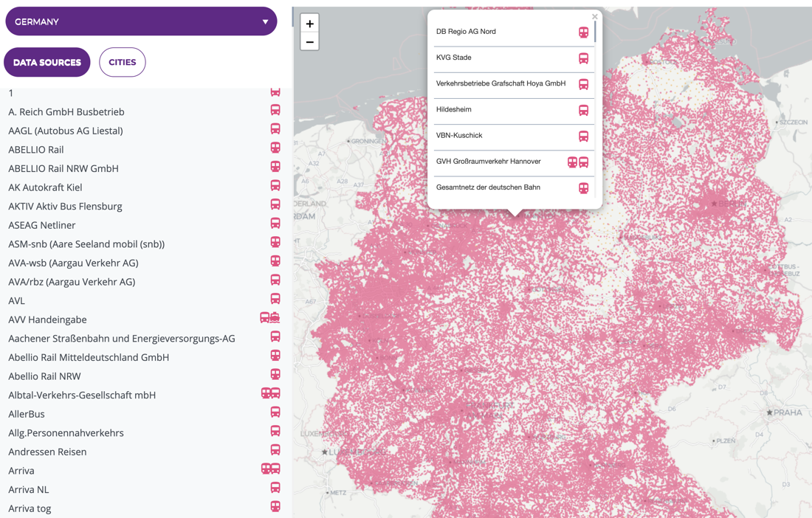The height and width of the screenshot is (518, 812).
Task: Open Aachener Straßenbahn und Energieversorgungs-AG entry
Action: (122, 339)
